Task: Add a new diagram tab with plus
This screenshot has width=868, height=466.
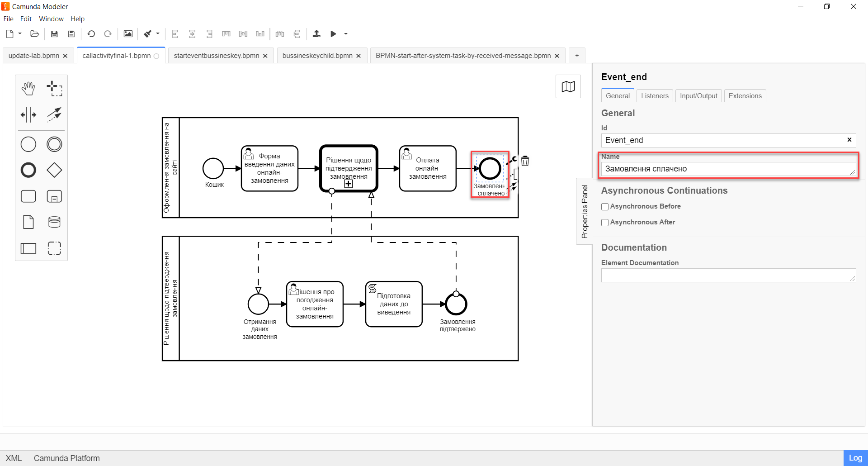Action: click(577, 56)
